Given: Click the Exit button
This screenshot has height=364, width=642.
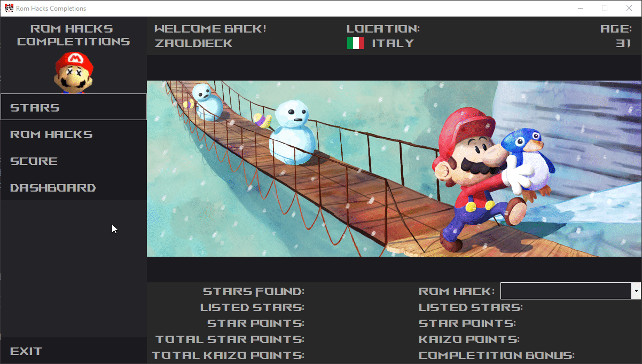Looking at the screenshot, I should pos(74,351).
